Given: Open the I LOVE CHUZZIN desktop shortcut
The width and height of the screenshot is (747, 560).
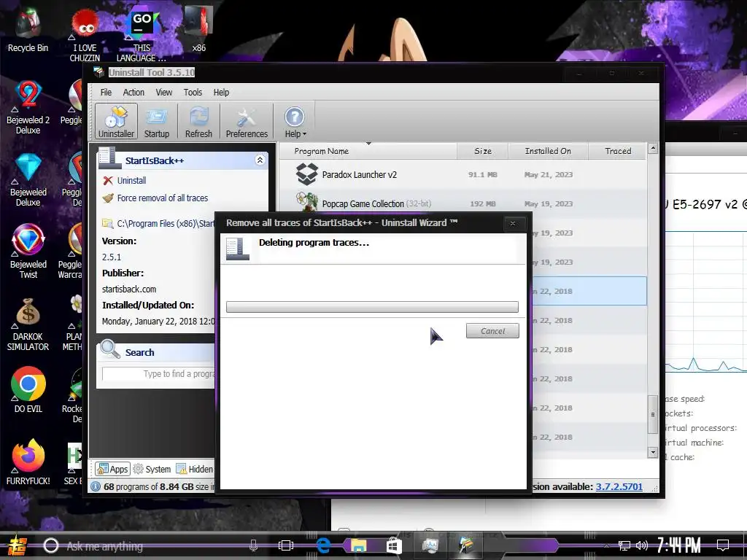Looking at the screenshot, I should [85, 34].
